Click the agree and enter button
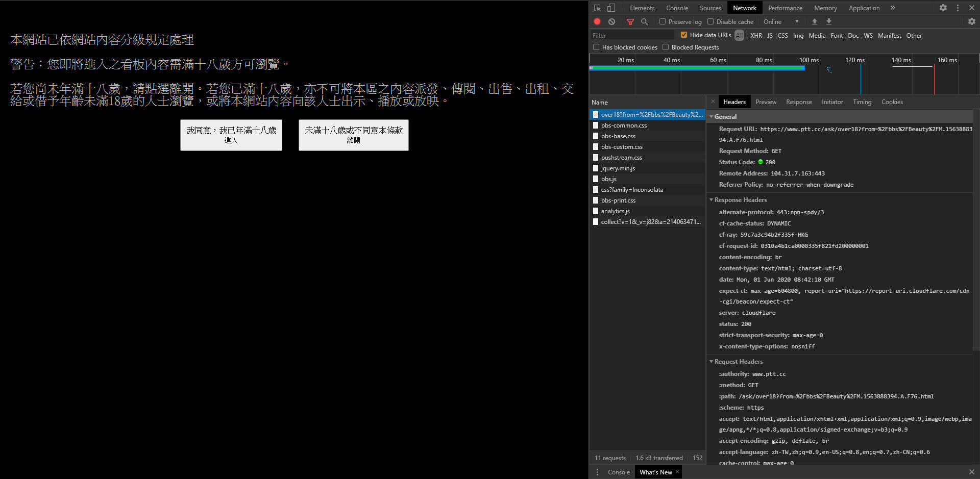 tap(231, 135)
